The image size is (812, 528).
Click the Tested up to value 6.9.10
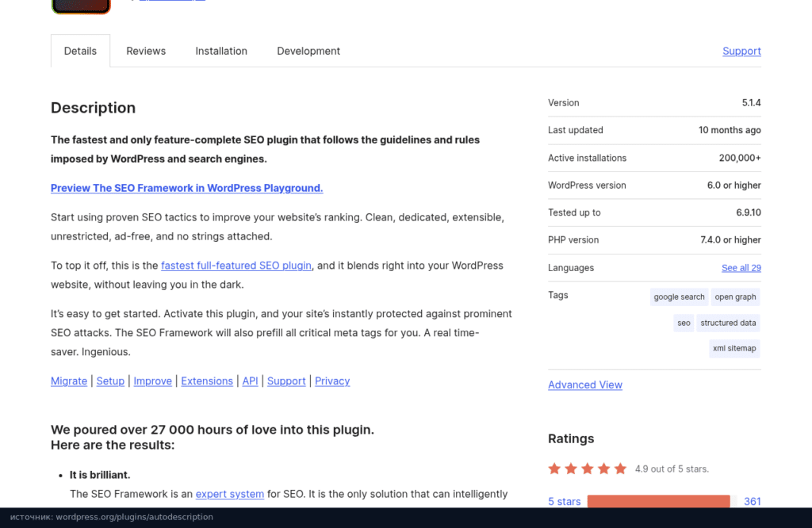tap(749, 212)
